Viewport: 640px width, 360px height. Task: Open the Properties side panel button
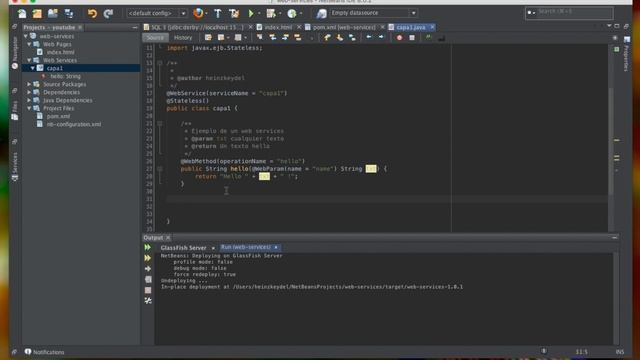coord(627,55)
